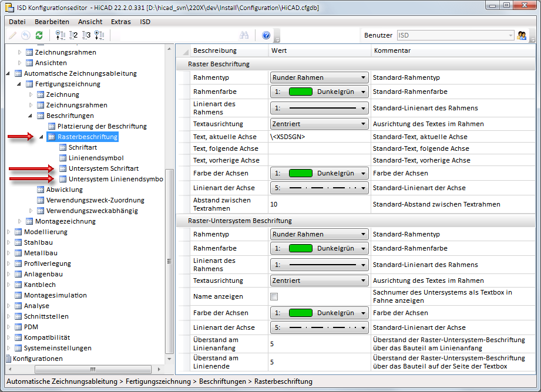Image resolution: width=541 pixels, height=392 pixels.
Task: Click the green refresh icon in toolbar
Action: pos(39,35)
